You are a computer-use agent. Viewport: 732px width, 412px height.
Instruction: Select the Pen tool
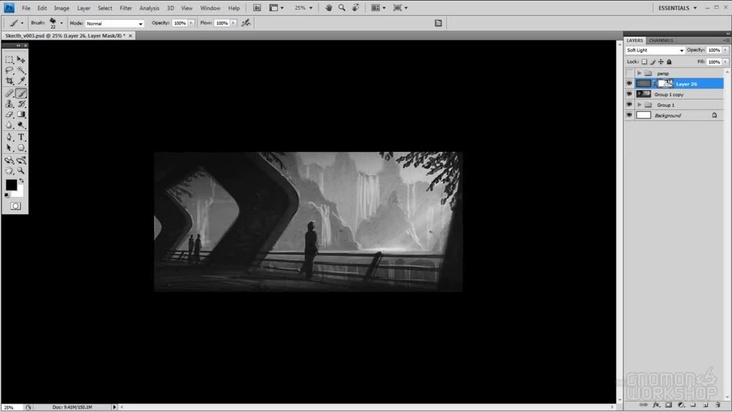(9, 137)
